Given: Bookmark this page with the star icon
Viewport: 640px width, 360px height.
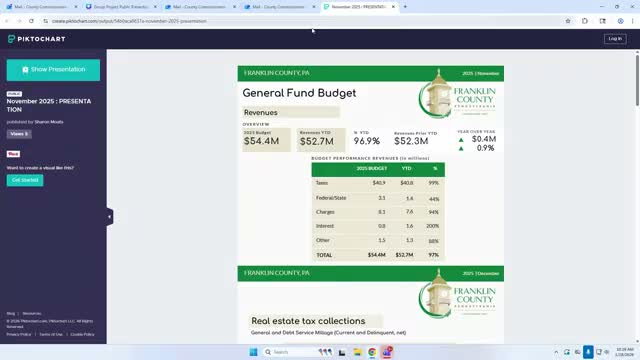Looking at the screenshot, I should [568, 21].
